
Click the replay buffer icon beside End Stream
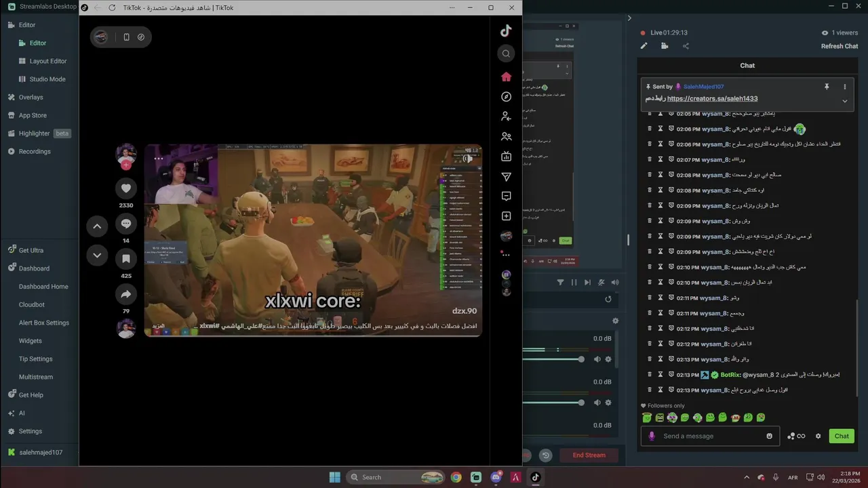tap(546, 455)
